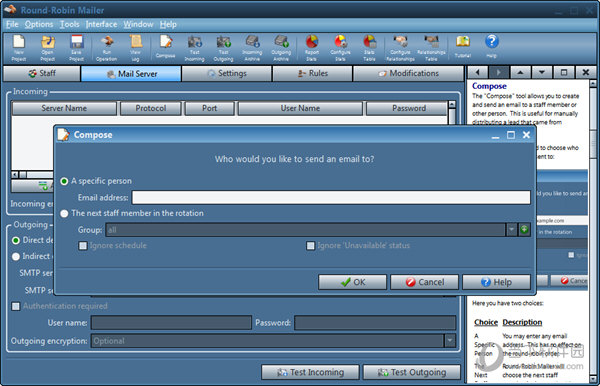Close the help pane with the X icon

coord(585,72)
